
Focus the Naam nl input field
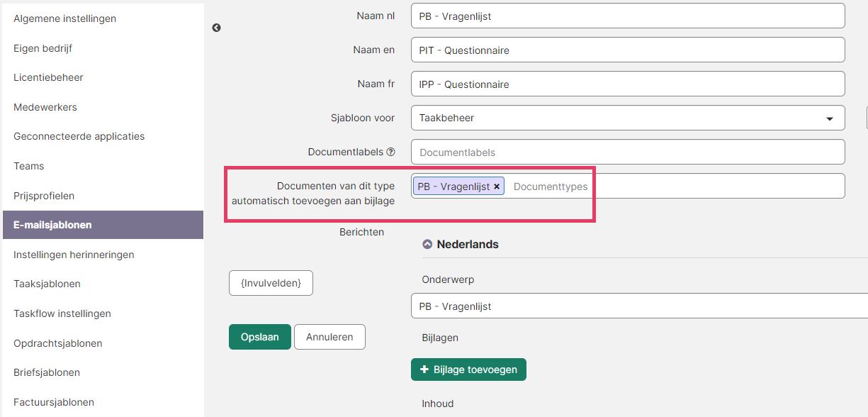[628, 16]
